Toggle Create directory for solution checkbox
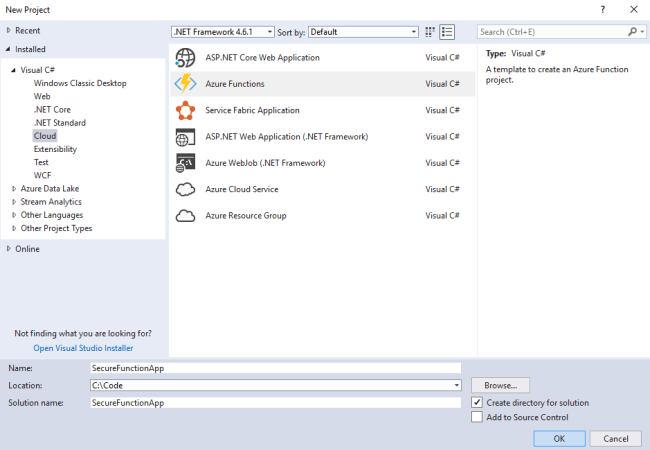 (x=477, y=402)
